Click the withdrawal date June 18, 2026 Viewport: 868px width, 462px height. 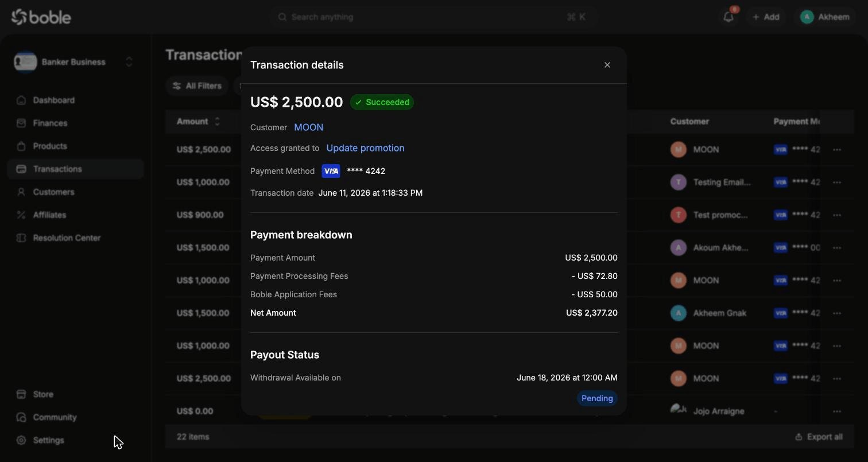pos(567,378)
